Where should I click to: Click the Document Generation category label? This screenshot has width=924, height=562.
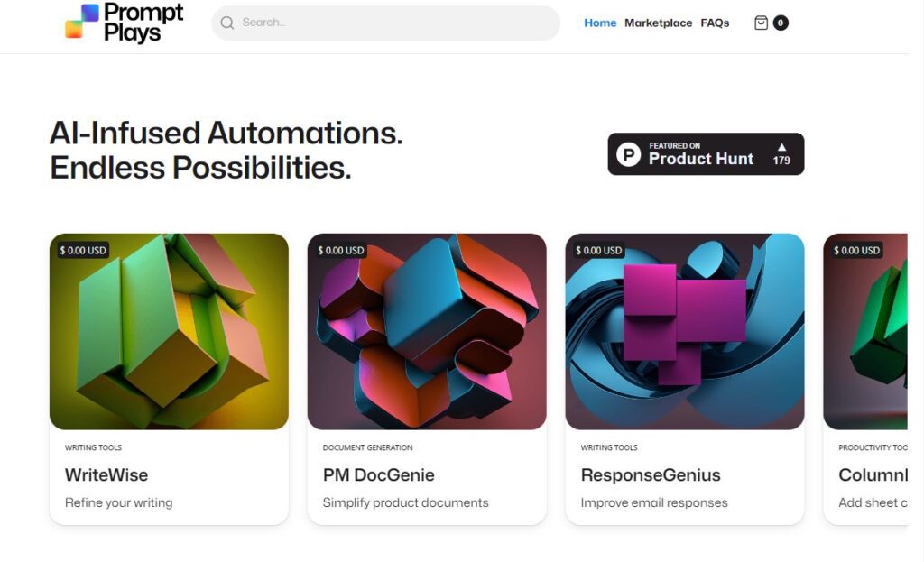[367, 447]
